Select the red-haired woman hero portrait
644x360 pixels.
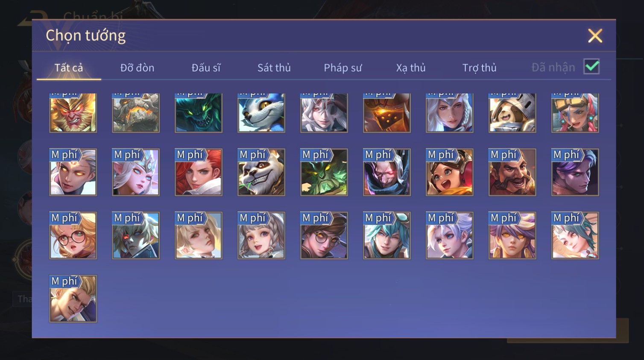tap(199, 172)
